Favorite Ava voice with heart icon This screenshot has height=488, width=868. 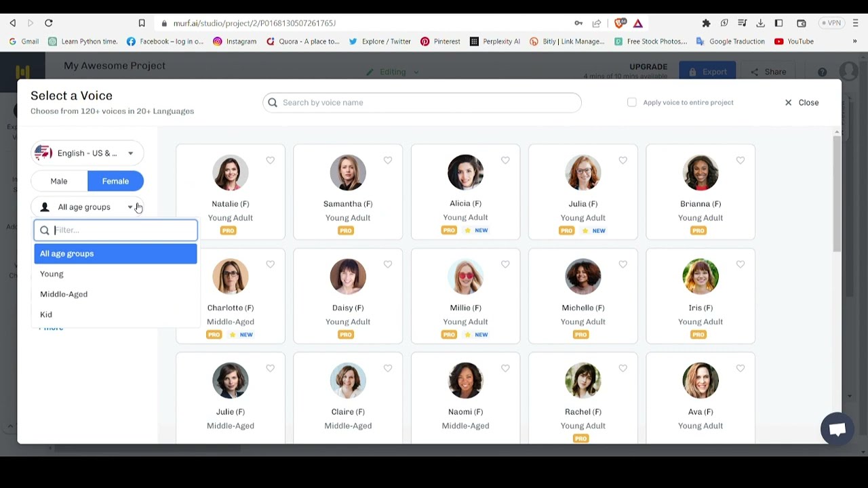pos(741,369)
